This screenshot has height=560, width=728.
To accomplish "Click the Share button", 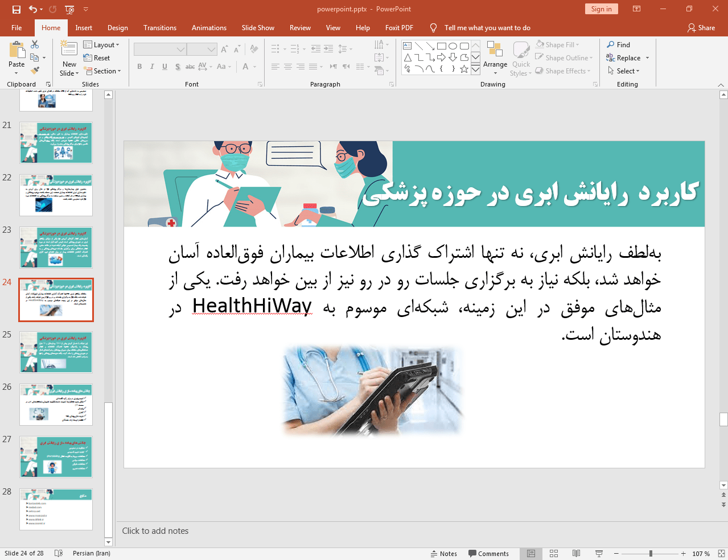I will click(x=701, y=28).
